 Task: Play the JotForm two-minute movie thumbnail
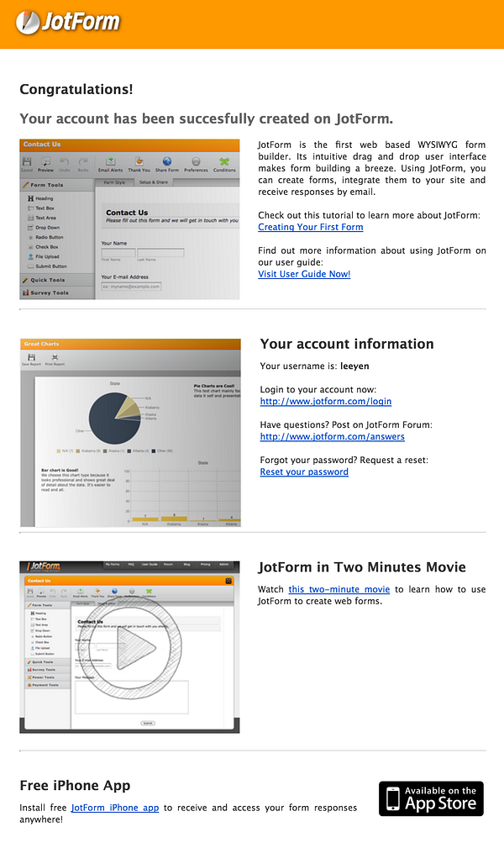coord(130,647)
